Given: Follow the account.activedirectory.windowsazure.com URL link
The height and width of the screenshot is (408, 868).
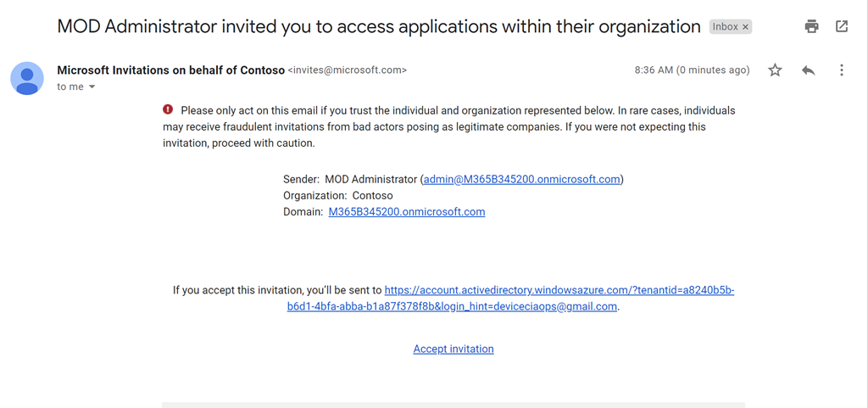Looking at the screenshot, I should [559, 290].
